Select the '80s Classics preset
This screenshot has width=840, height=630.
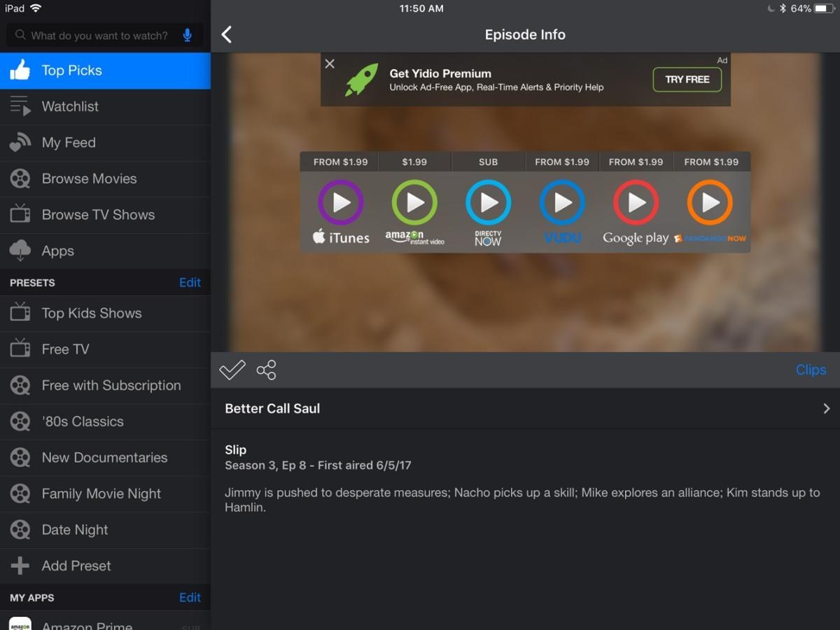pyautogui.click(x=105, y=421)
